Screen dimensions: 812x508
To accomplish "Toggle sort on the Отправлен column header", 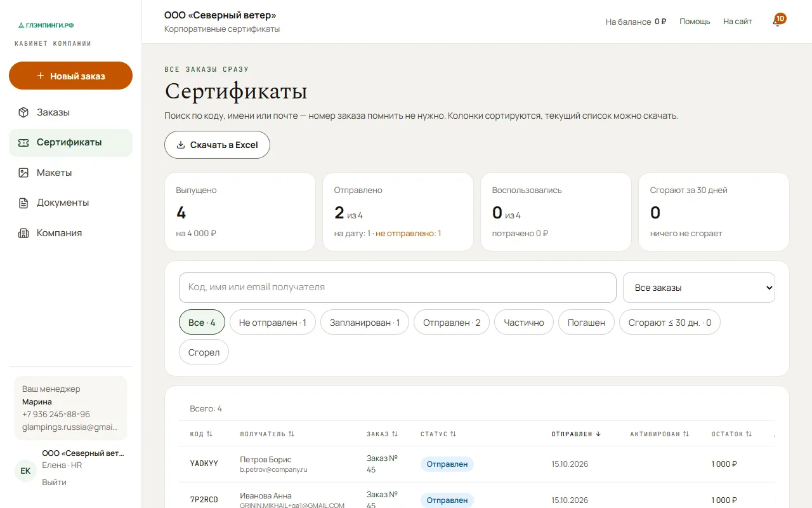I will 576,434.
